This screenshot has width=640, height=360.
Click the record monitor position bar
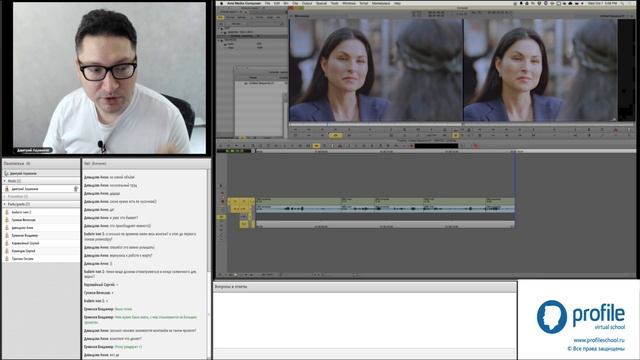pos(548,124)
